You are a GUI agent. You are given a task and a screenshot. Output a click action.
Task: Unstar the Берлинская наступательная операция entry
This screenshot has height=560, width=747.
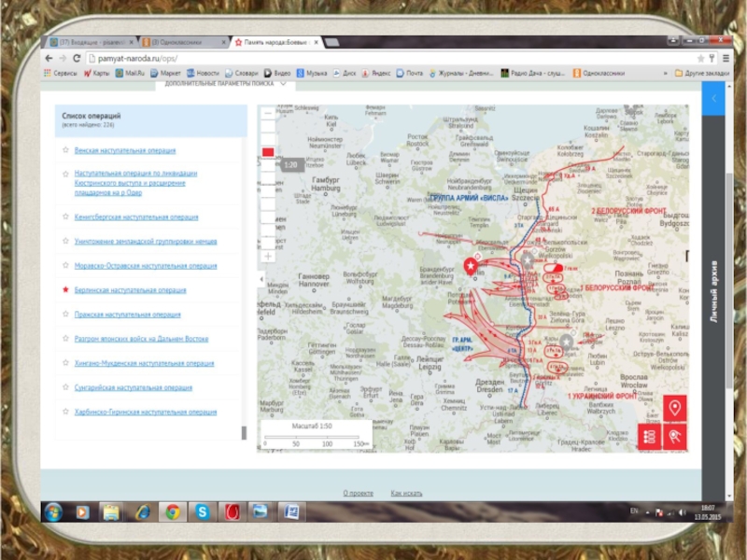coord(65,290)
